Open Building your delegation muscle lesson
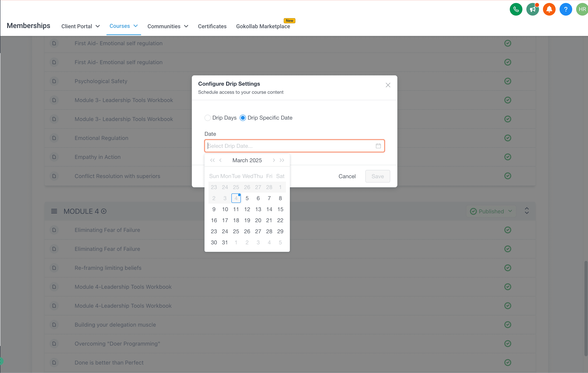This screenshot has width=588, height=373. (115, 325)
